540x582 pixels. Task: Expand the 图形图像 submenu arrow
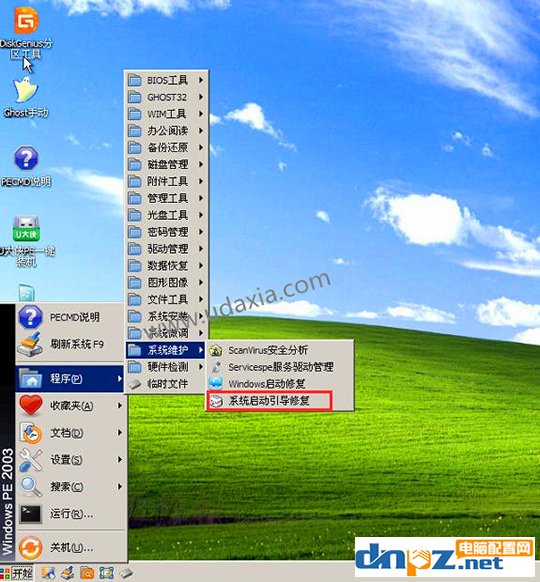tap(201, 282)
